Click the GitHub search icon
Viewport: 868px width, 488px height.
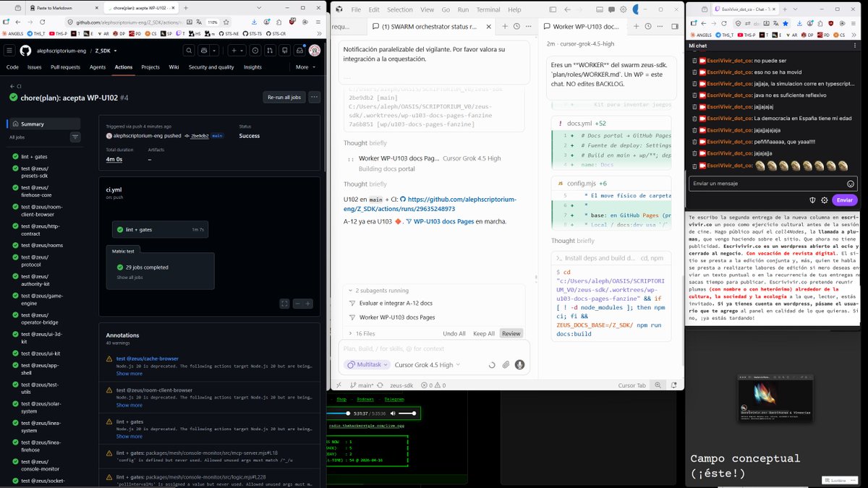pyautogui.click(x=189, y=51)
